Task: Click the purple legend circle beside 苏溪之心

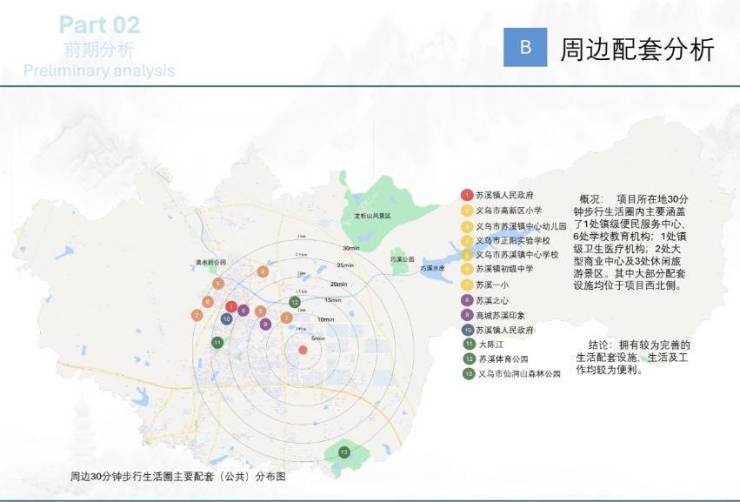Action: pyautogui.click(x=467, y=300)
